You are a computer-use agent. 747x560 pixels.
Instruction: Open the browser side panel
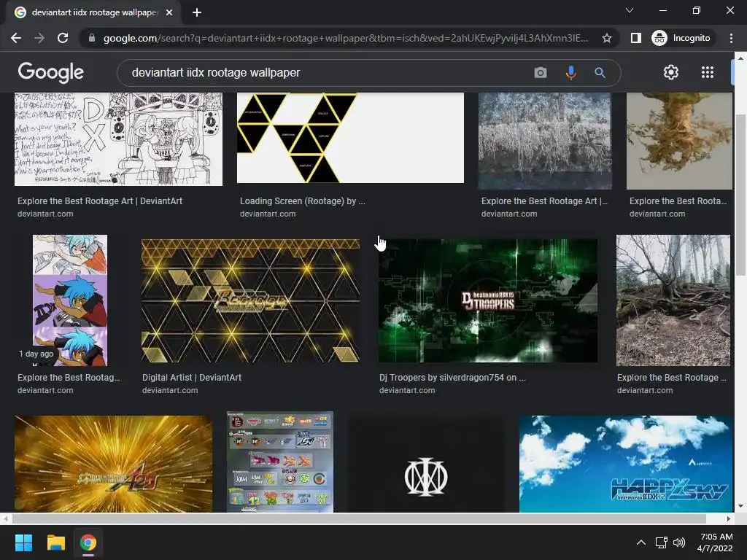[635, 38]
